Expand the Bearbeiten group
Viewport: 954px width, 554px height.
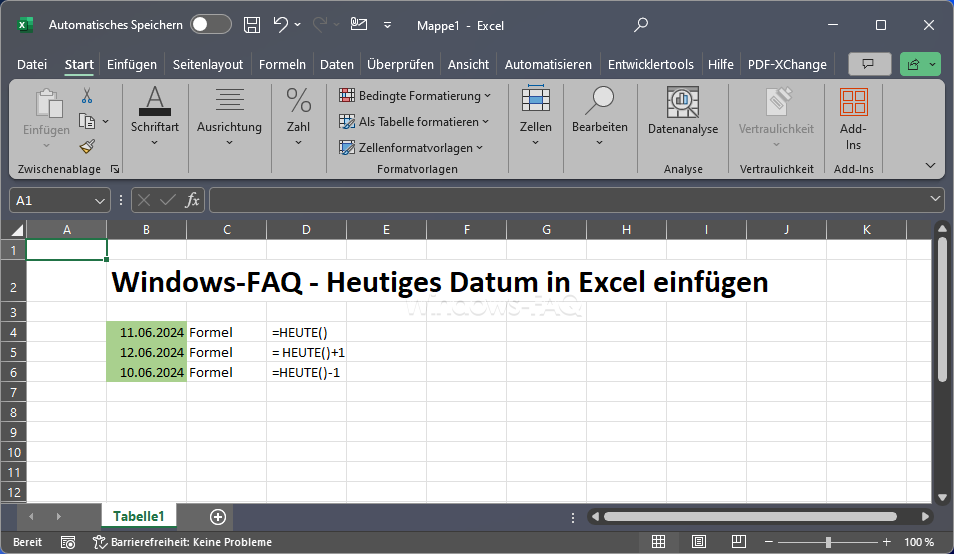pos(599,117)
